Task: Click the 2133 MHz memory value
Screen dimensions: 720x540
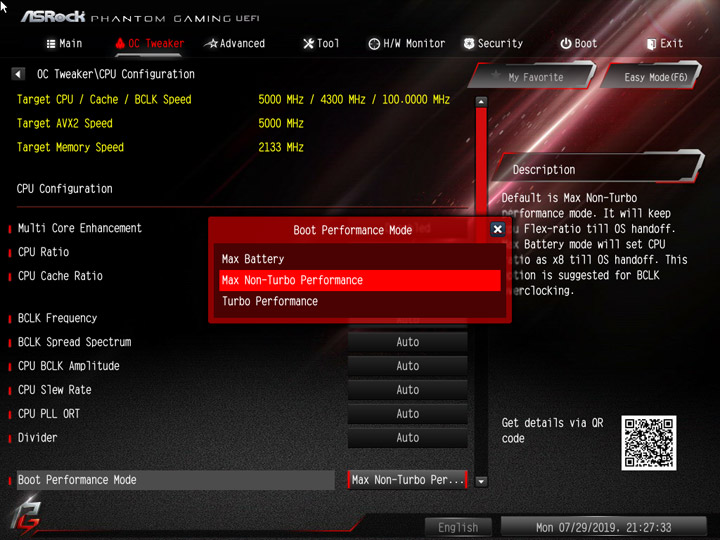Action: [281, 147]
